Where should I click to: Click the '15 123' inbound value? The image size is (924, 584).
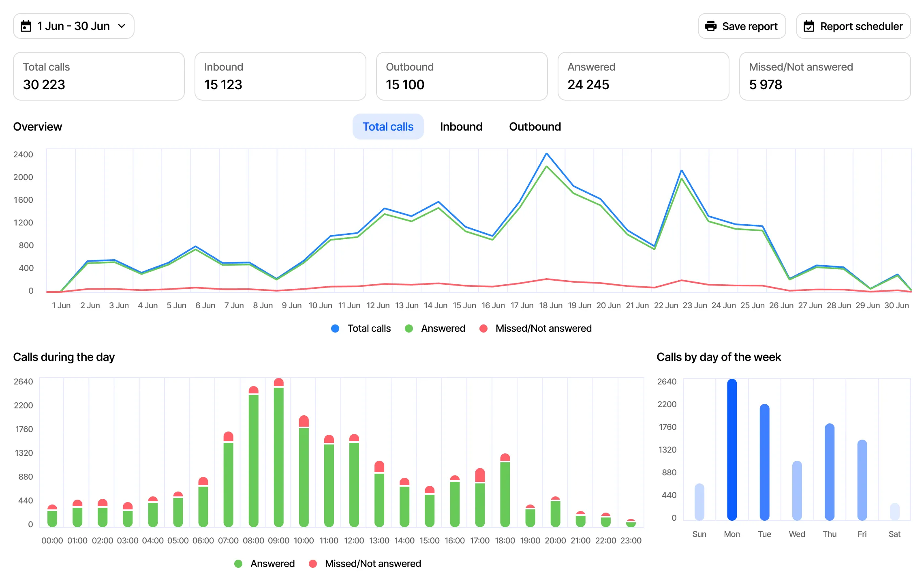pos(223,85)
